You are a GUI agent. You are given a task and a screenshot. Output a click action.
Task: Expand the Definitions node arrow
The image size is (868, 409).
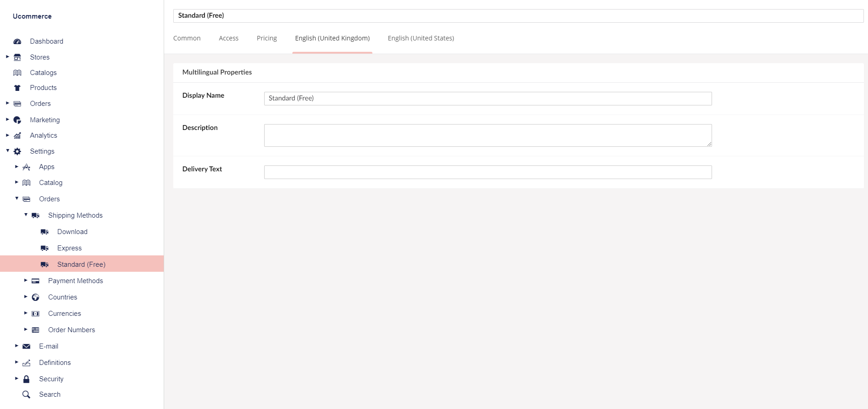pyautogui.click(x=16, y=362)
